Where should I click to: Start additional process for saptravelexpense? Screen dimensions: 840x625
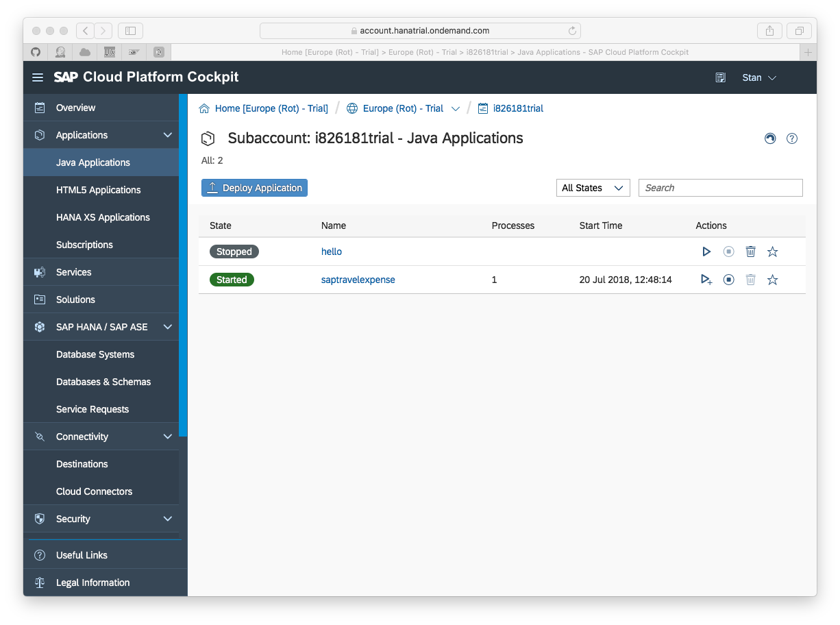click(706, 280)
